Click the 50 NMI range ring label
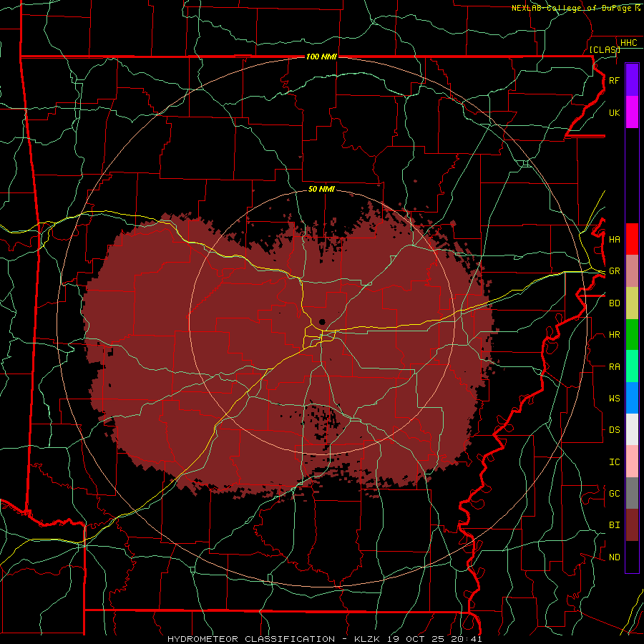Screen dimensions: 644x644 coord(321,189)
